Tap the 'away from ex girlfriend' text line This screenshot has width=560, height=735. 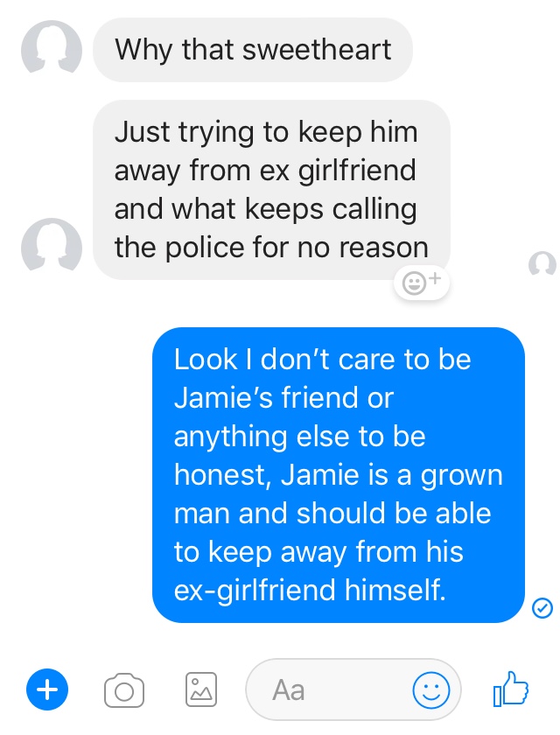click(x=265, y=170)
